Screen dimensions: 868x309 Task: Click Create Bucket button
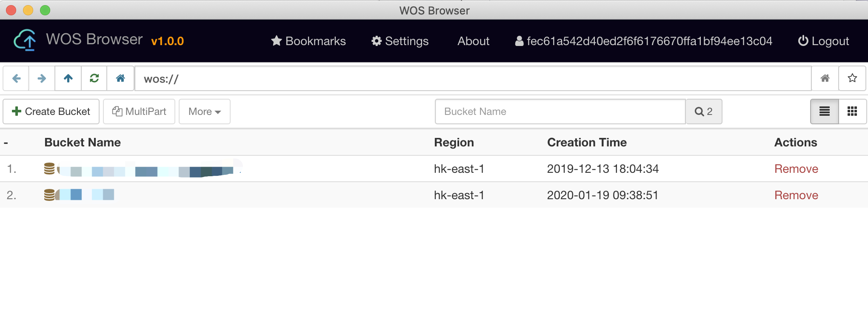(51, 112)
